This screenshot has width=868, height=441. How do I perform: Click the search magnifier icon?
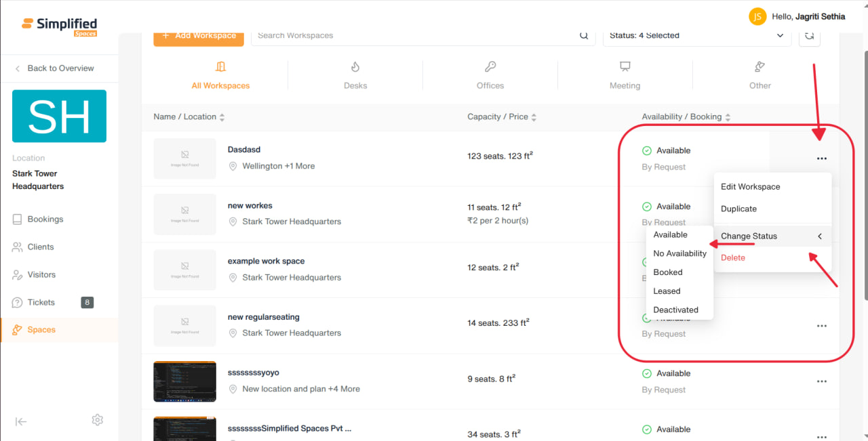coord(584,36)
